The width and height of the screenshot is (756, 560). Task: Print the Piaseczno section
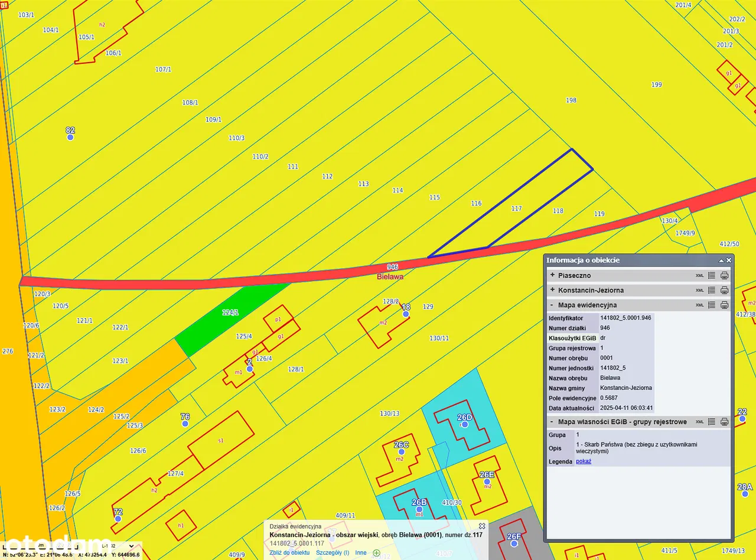coord(724,276)
